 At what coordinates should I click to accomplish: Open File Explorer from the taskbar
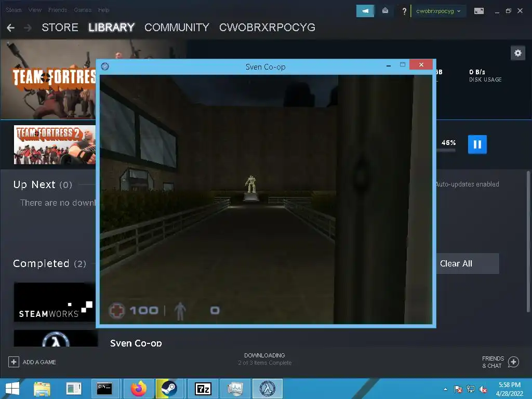pyautogui.click(x=42, y=389)
